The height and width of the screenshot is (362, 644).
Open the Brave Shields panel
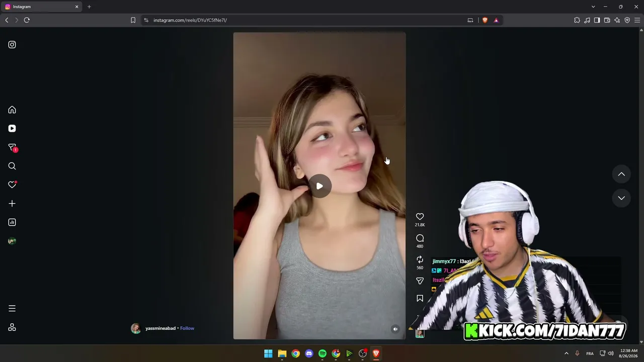(485, 20)
